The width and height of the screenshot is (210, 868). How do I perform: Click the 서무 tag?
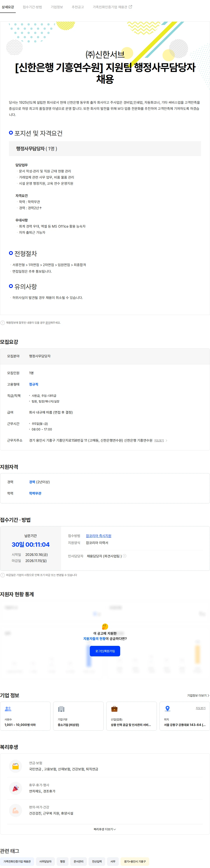(x=113, y=861)
